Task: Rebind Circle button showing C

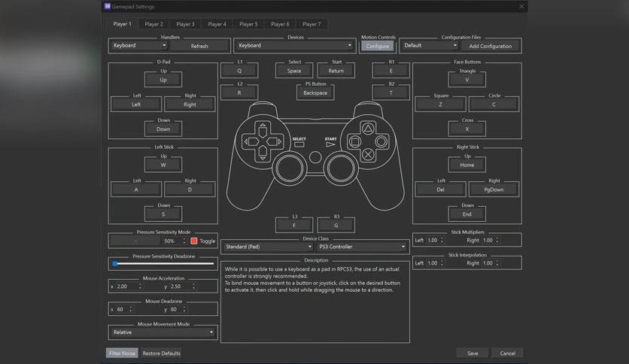Action: (494, 105)
